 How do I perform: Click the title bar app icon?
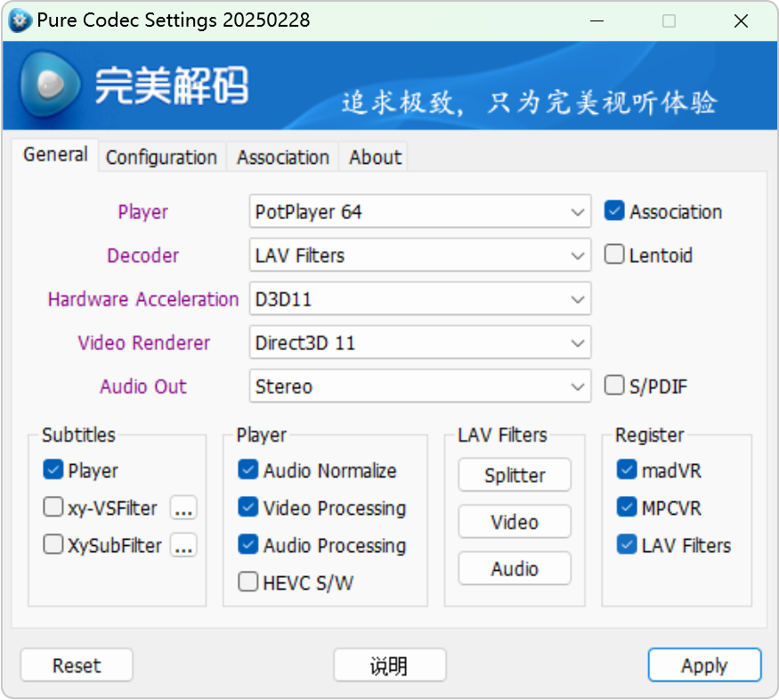(x=20, y=20)
